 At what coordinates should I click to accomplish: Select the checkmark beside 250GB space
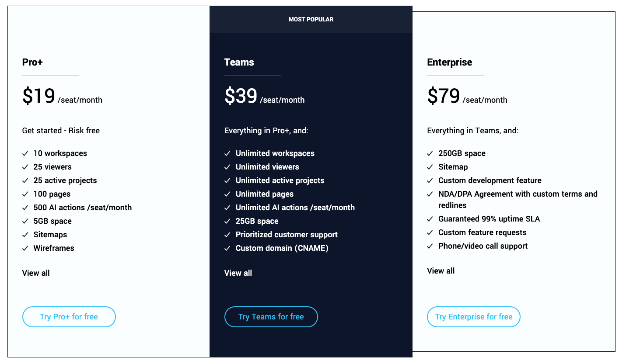[x=430, y=153]
